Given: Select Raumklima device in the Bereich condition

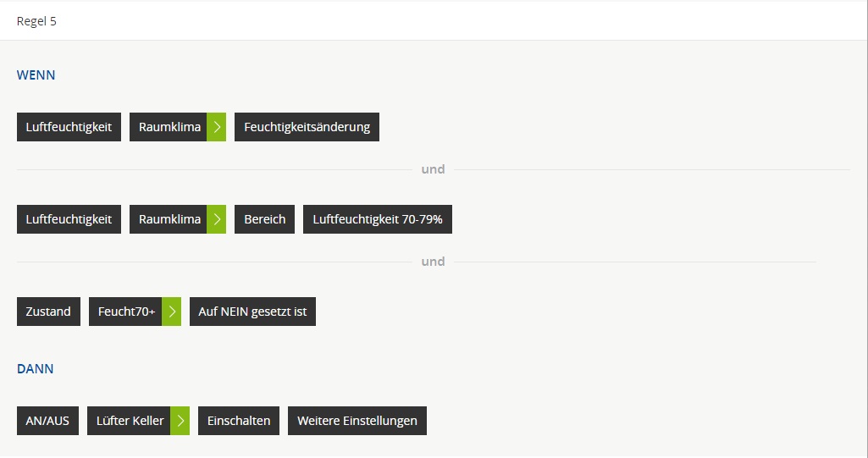Looking at the screenshot, I should [169, 219].
